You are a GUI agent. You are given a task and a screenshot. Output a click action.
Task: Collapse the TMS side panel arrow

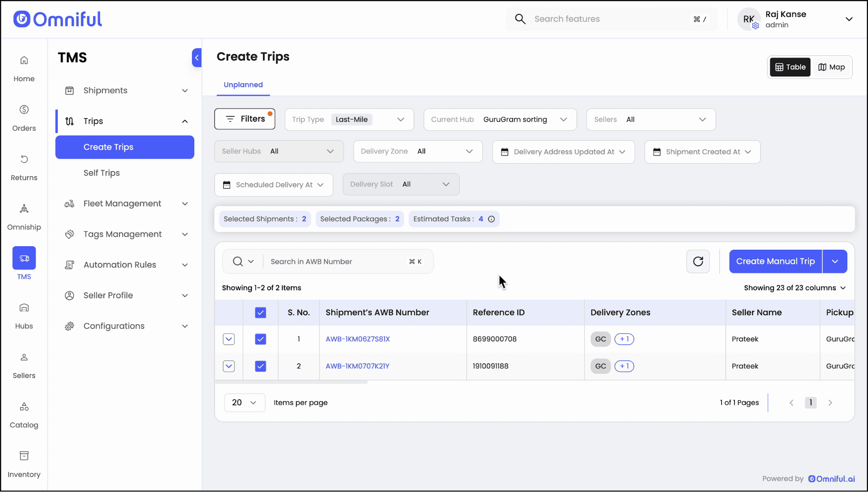(197, 58)
